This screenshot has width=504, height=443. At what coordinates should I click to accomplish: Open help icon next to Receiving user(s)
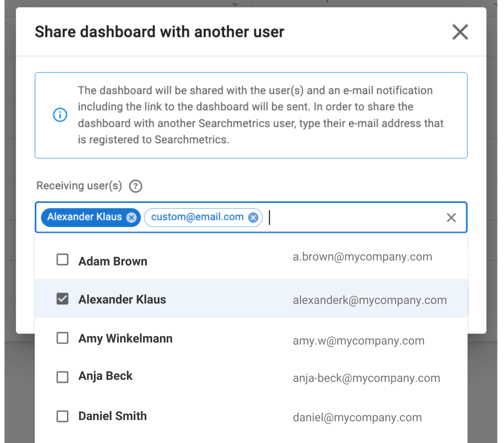coord(135,186)
